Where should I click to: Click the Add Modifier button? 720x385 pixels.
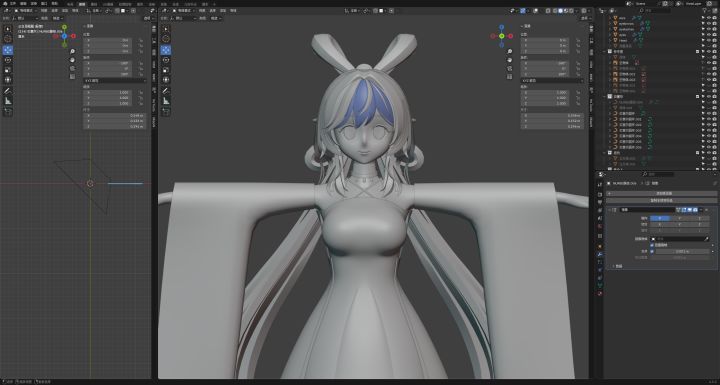661,194
